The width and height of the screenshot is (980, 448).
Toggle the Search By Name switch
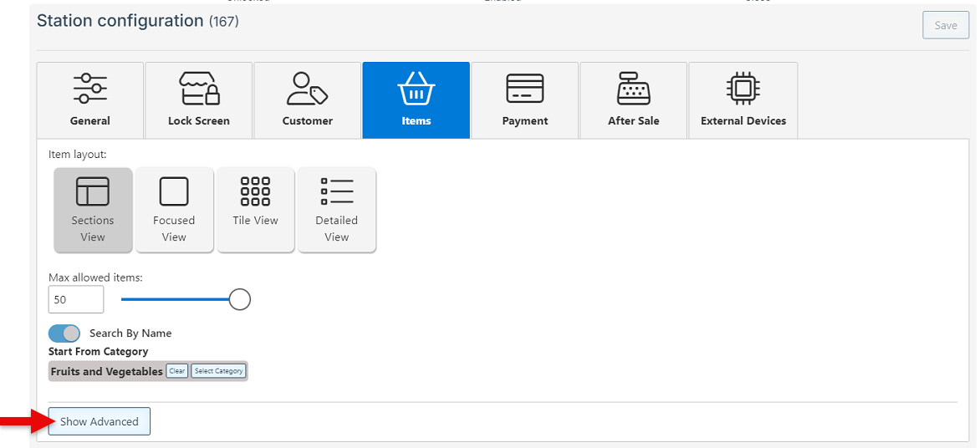coord(64,333)
